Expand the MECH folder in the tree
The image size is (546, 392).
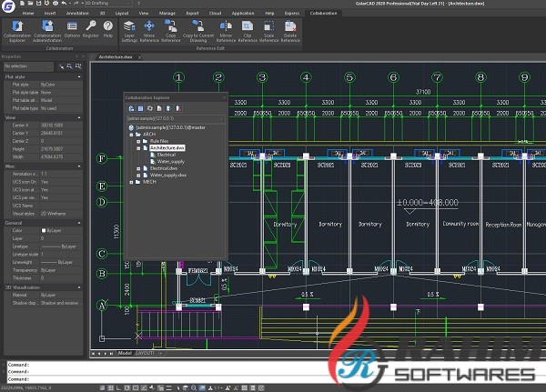132,181
